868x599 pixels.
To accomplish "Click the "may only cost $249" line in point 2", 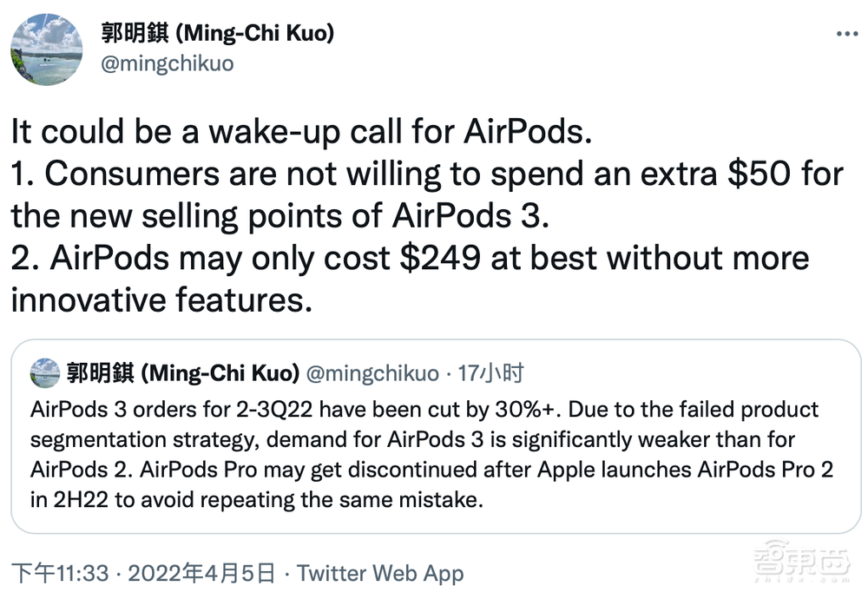I will tap(410, 258).
